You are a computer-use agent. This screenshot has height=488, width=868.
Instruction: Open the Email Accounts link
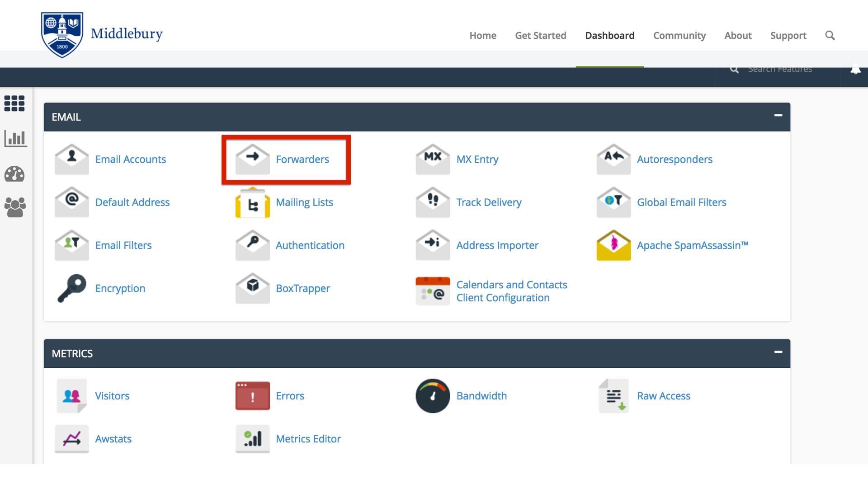point(130,159)
